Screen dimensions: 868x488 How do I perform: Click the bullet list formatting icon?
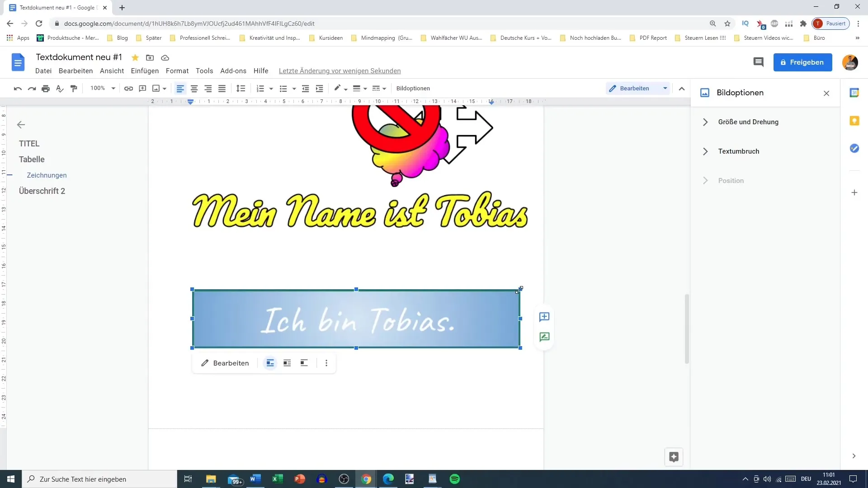tap(283, 88)
